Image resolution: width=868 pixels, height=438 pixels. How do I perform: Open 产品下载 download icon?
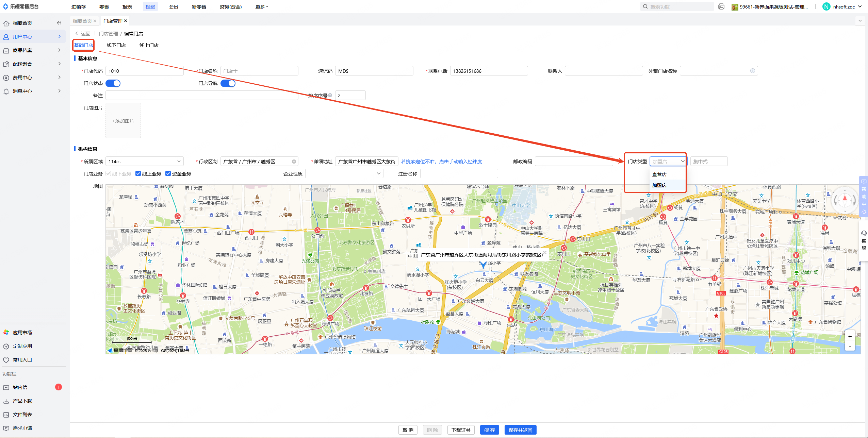click(x=6, y=401)
